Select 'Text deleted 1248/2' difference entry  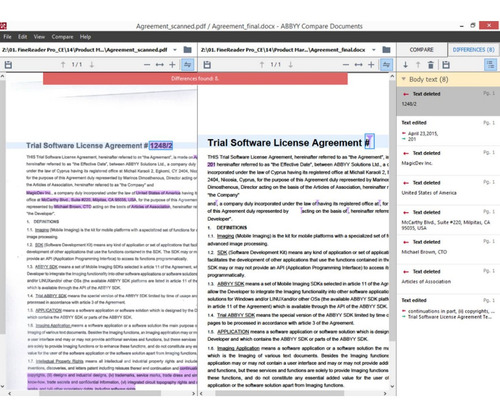pos(448,101)
